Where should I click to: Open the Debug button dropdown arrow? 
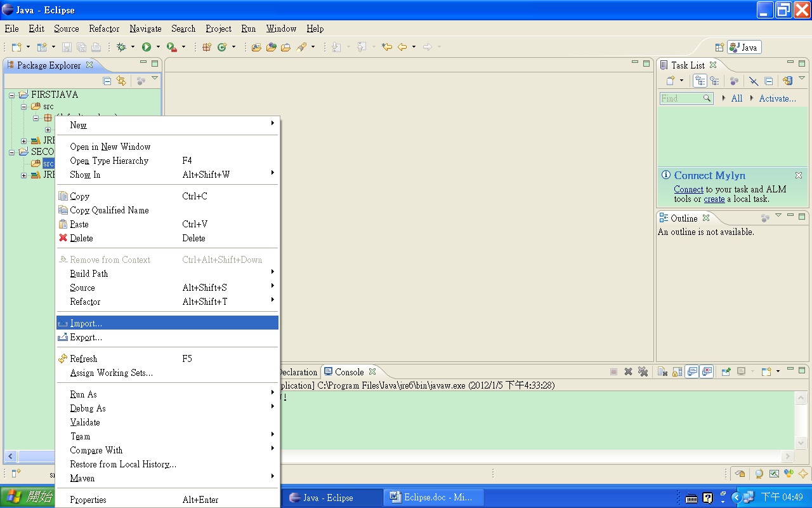click(x=132, y=47)
